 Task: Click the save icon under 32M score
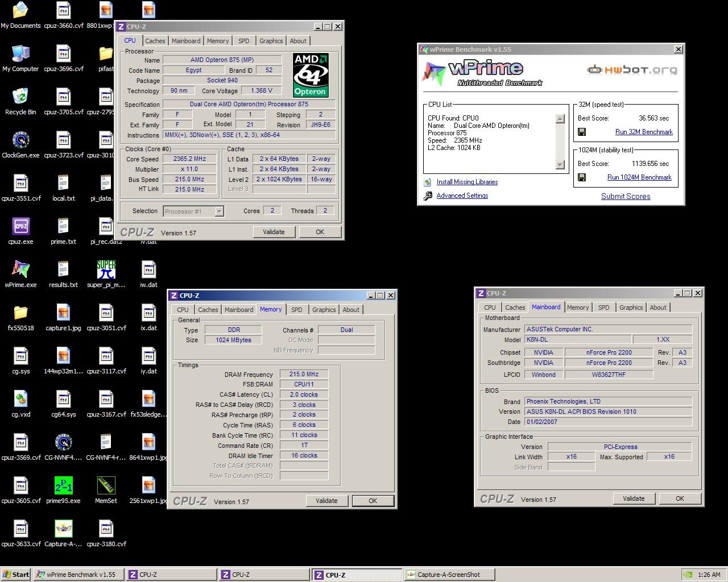click(x=582, y=132)
